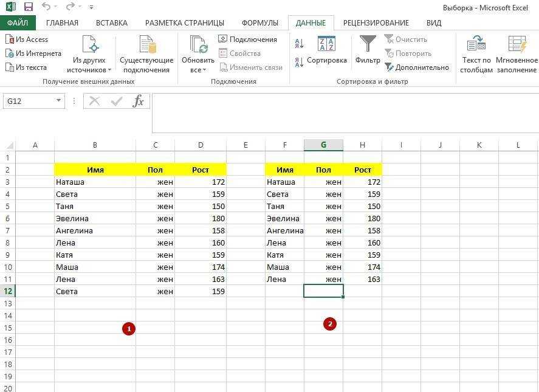The height and width of the screenshot is (392, 539).
Task: Undo the last action with the arrow icon
Action: point(46,6)
